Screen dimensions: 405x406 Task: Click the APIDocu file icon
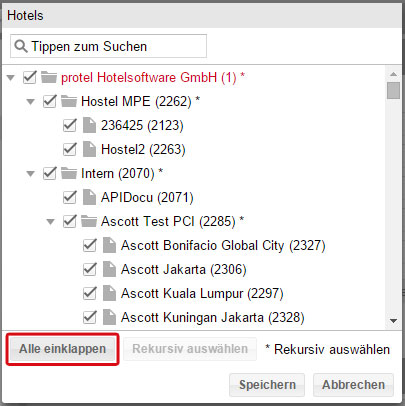(89, 197)
